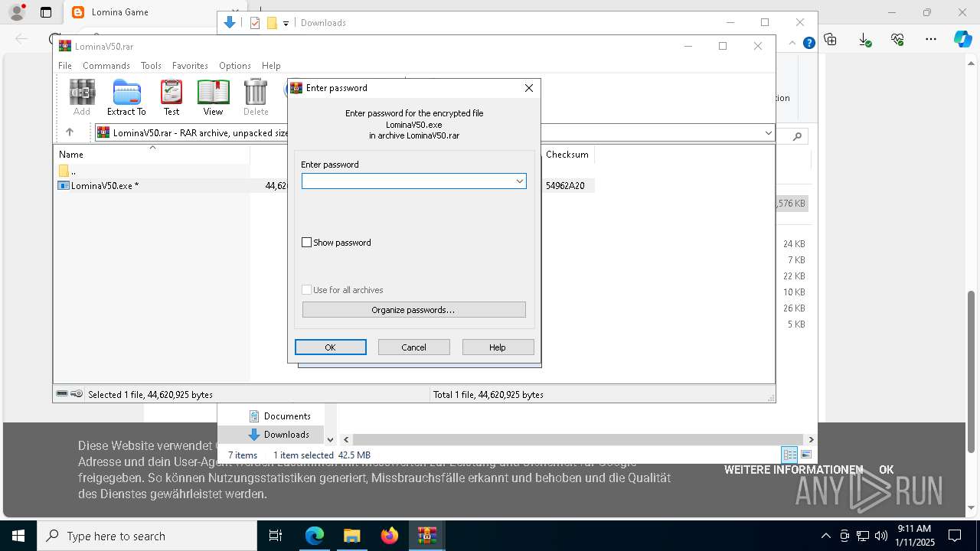This screenshot has height=551, width=980.
Task: Click the Explorer horizontal scrollbar
Action: click(578, 439)
